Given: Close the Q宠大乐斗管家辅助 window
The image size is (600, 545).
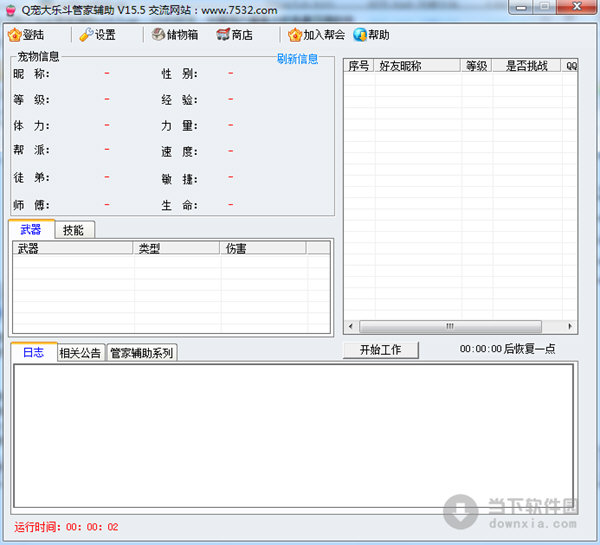Looking at the screenshot, I should tap(577, 7).
